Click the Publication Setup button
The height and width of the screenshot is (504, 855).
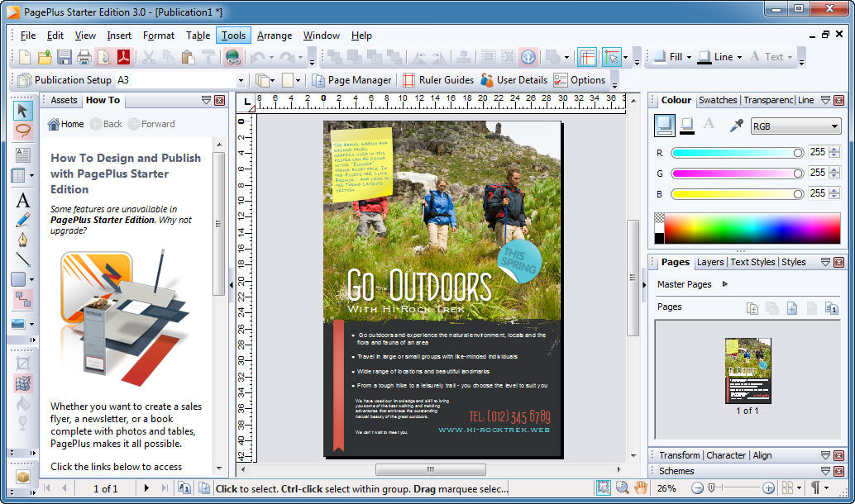click(64, 80)
